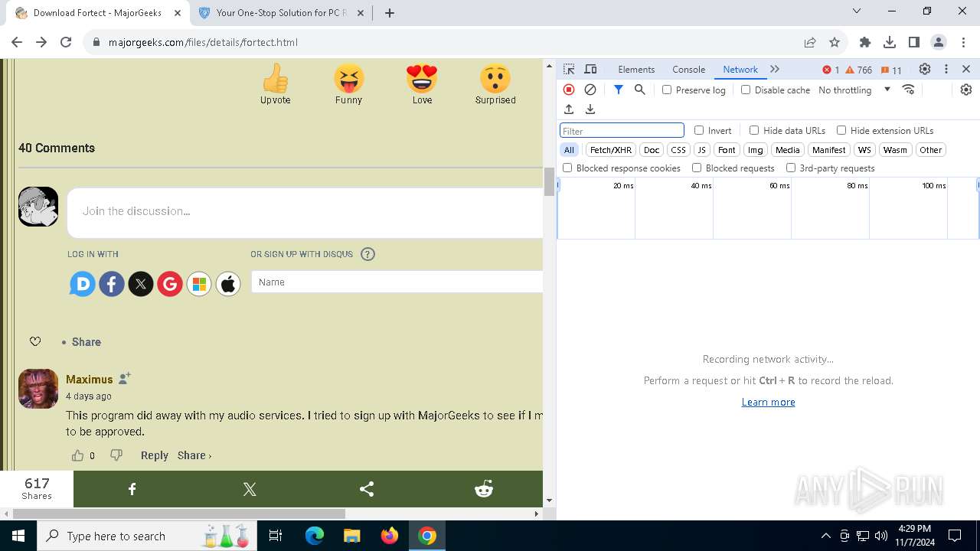The image size is (980, 551).
Task: Close the DevTools panel
Action: click(x=966, y=69)
